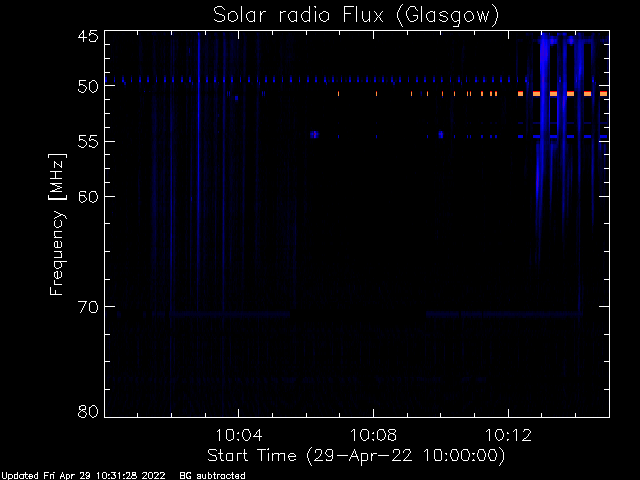This screenshot has width=640, height=480.
Task: Click the 10:04 time tick label
Action: pos(239,435)
